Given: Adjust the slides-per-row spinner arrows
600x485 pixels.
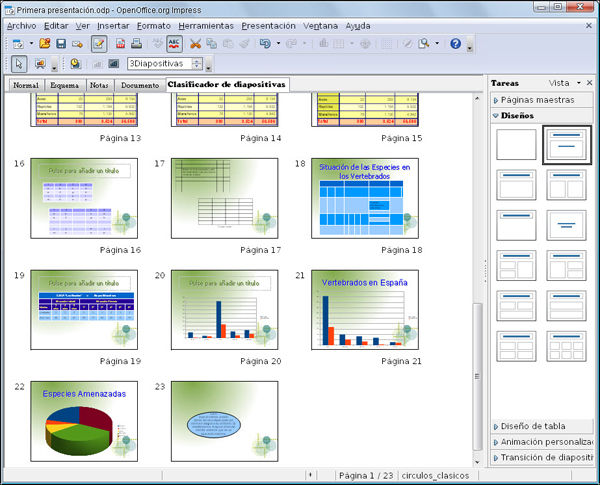Looking at the screenshot, I should pyautogui.click(x=197, y=64).
